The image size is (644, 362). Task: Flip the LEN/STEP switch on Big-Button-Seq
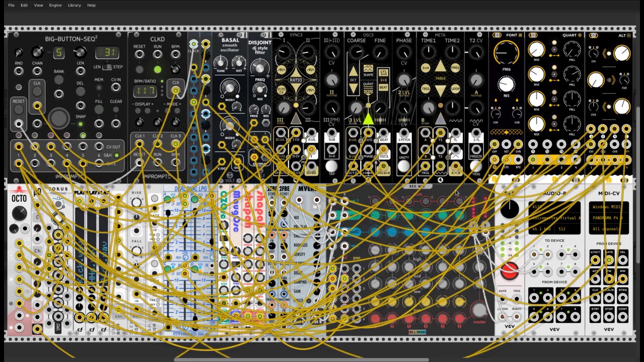tap(107, 67)
